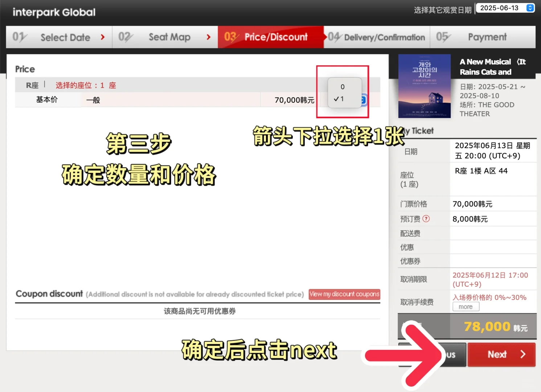Click View my discount coupons

click(344, 294)
